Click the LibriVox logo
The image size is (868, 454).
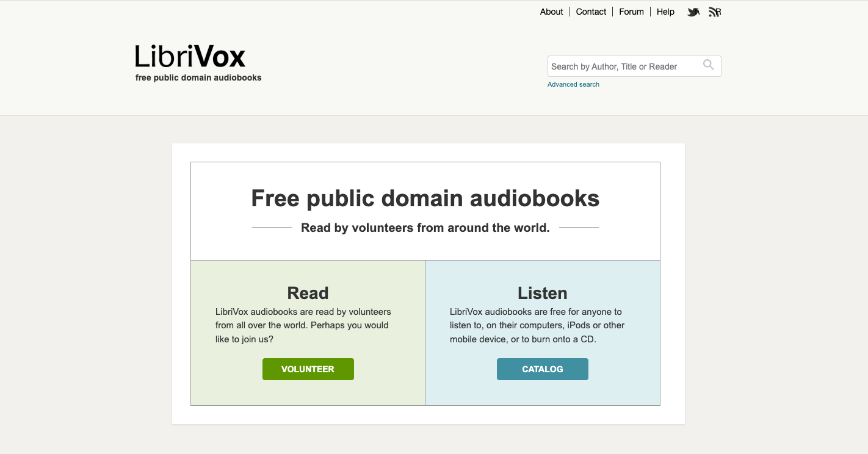click(190, 57)
